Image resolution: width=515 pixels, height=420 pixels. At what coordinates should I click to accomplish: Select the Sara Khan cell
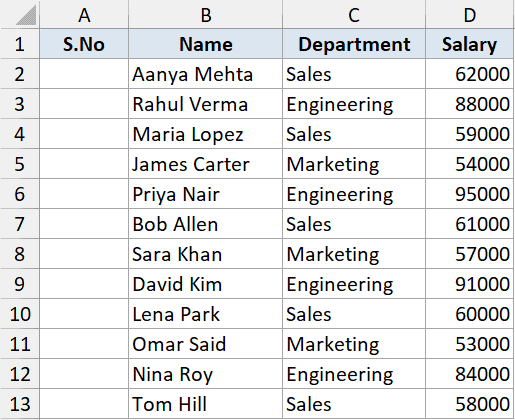pos(205,254)
